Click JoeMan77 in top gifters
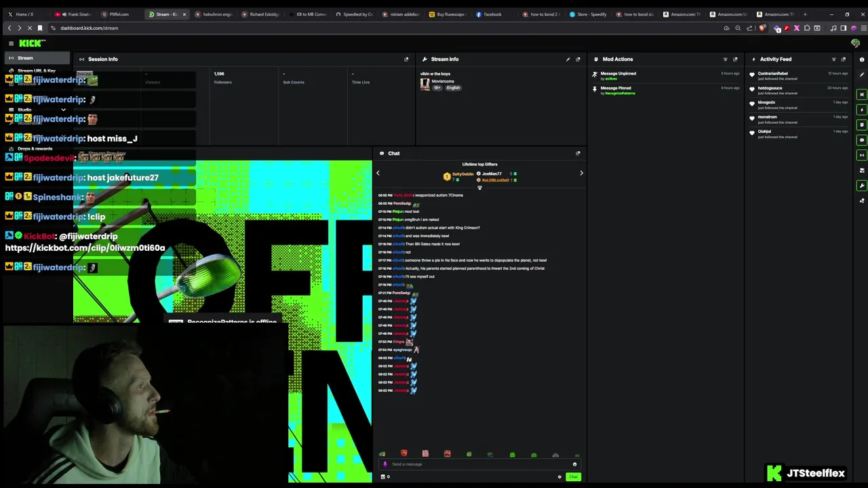 [492, 174]
